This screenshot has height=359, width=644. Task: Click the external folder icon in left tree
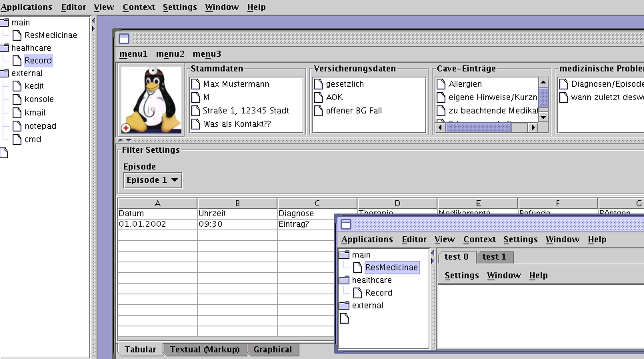pyautogui.click(x=5, y=73)
